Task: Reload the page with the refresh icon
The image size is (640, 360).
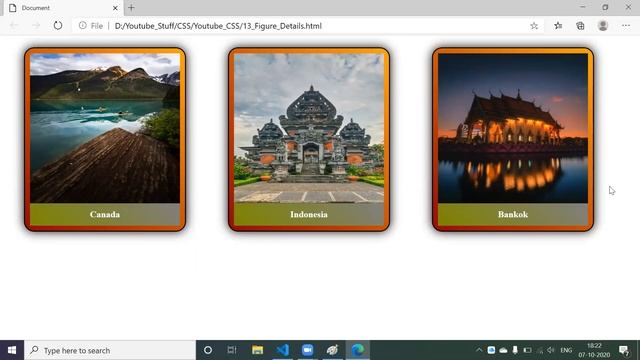Action: 58,26
